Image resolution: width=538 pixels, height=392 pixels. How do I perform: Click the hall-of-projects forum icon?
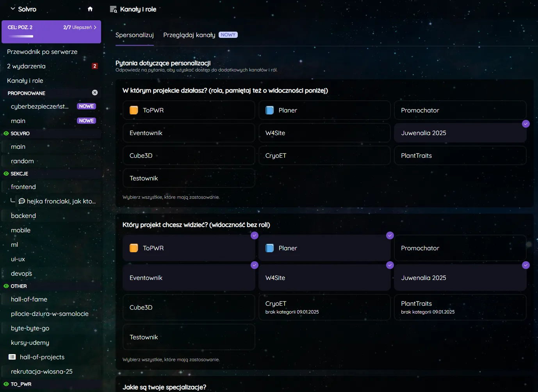tap(12, 357)
